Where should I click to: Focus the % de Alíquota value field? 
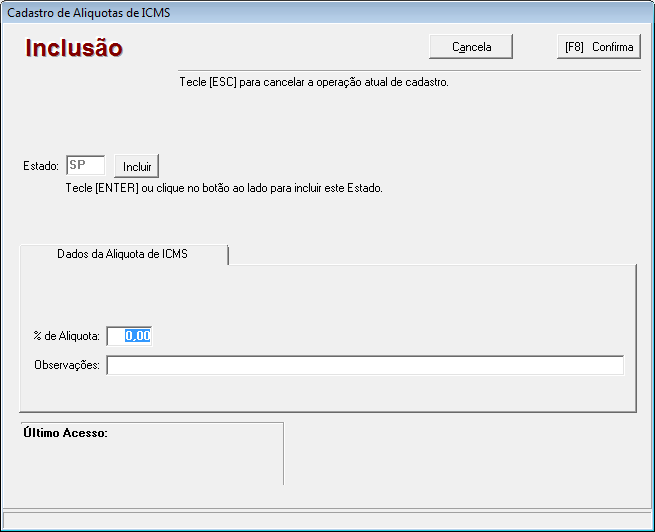[x=129, y=336]
